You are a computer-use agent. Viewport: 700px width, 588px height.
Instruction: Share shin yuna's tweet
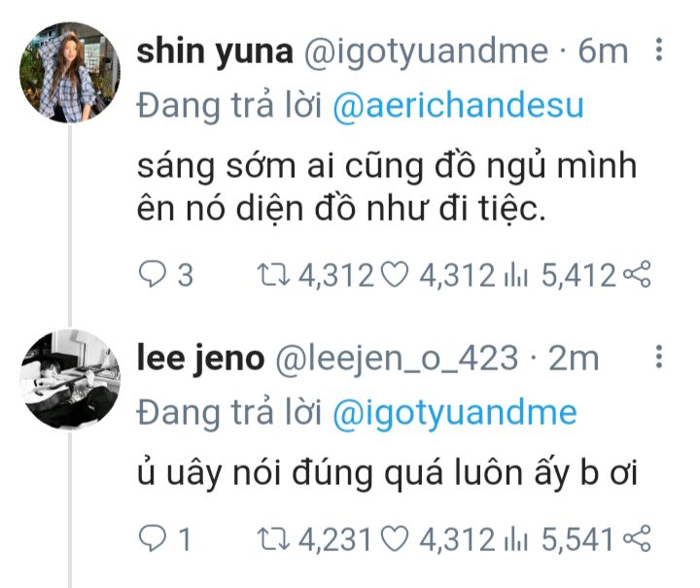635,276
